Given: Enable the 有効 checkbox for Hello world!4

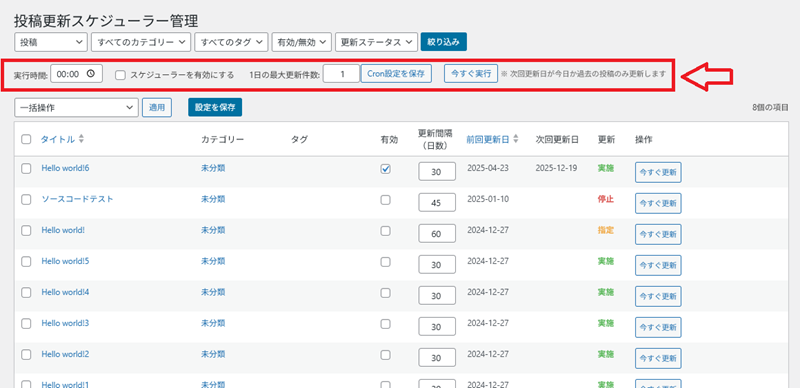Looking at the screenshot, I should click(x=386, y=293).
